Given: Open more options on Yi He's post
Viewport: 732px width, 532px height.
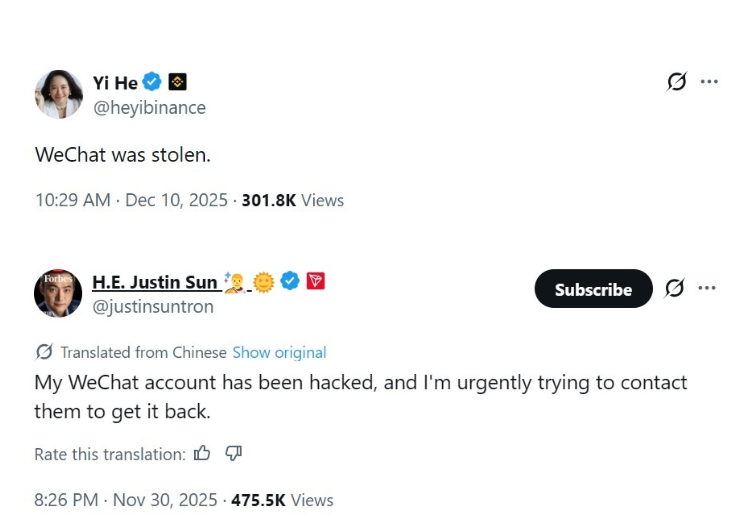Looking at the screenshot, I should coord(709,82).
